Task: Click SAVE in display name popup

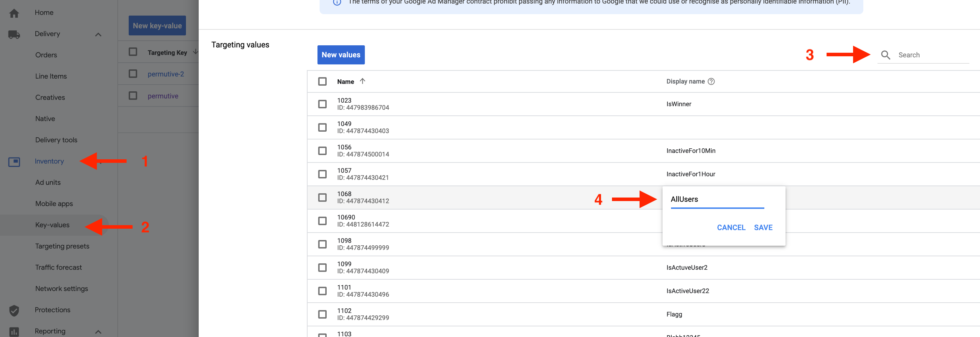Action: pyautogui.click(x=763, y=227)
